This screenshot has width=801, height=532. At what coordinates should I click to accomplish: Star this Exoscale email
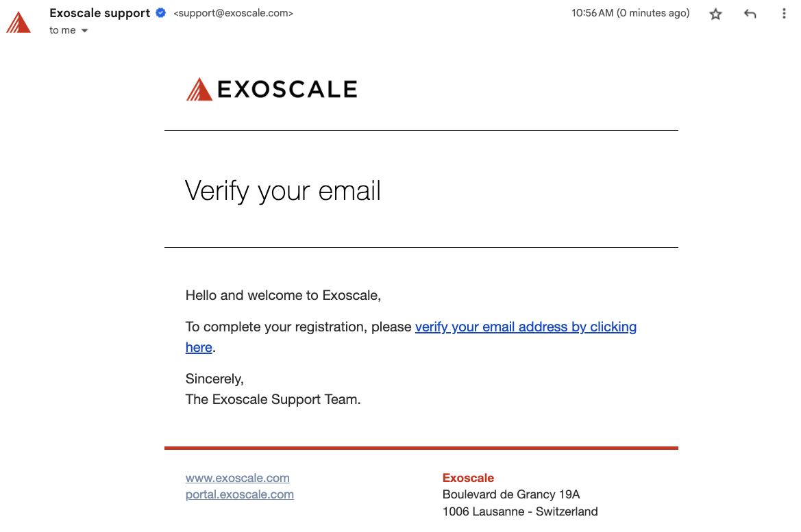click(x=715, y=14)
